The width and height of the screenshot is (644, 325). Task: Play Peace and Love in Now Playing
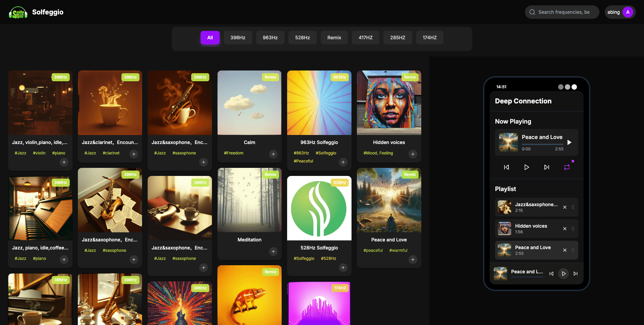tap(569, 142)
